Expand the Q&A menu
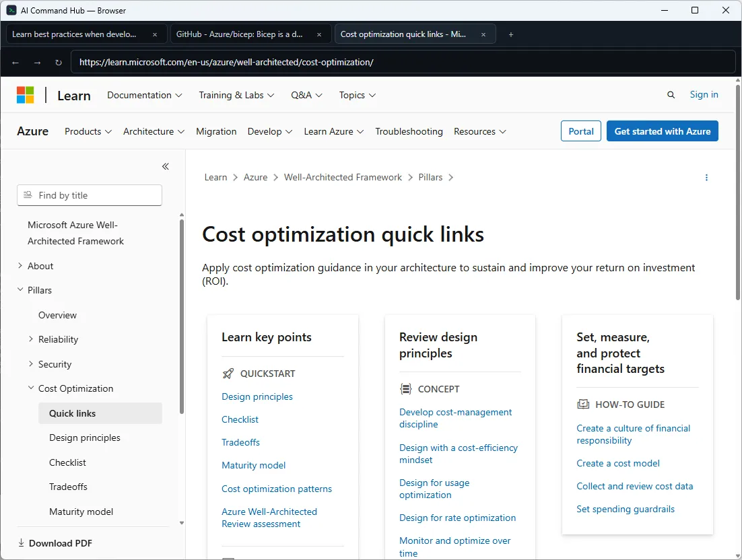Screen dimensions: 742x560 click(306, 95)
